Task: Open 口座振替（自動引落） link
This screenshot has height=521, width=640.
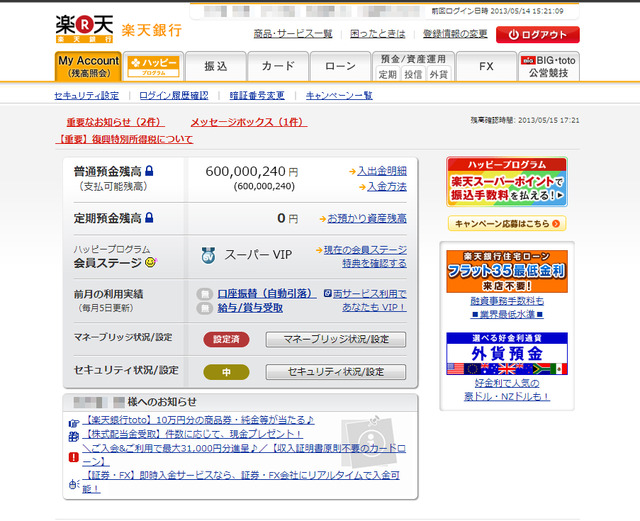Action: coord(267,294)
